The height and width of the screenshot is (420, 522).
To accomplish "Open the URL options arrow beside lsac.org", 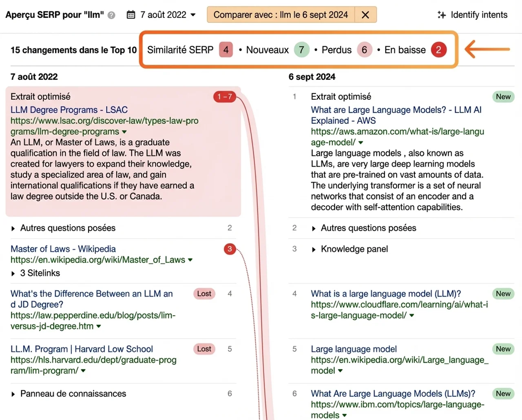I will [x=124, y=131].
